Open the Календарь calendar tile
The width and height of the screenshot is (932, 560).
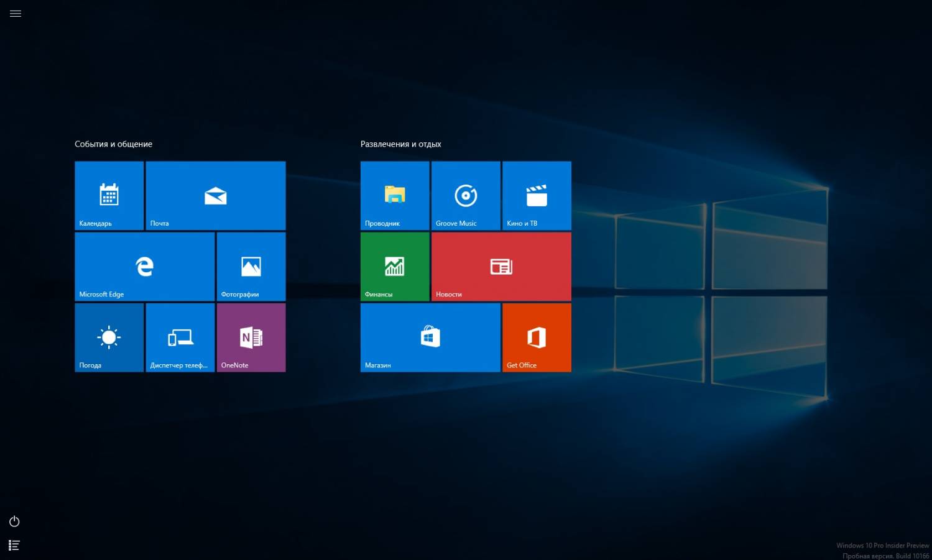click(x=109, y=196)
